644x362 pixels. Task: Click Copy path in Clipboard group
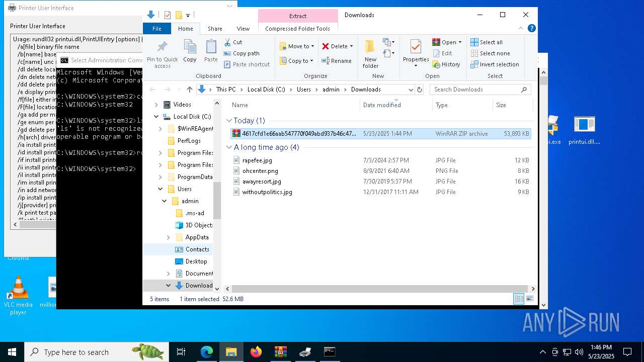pos(242,53)
